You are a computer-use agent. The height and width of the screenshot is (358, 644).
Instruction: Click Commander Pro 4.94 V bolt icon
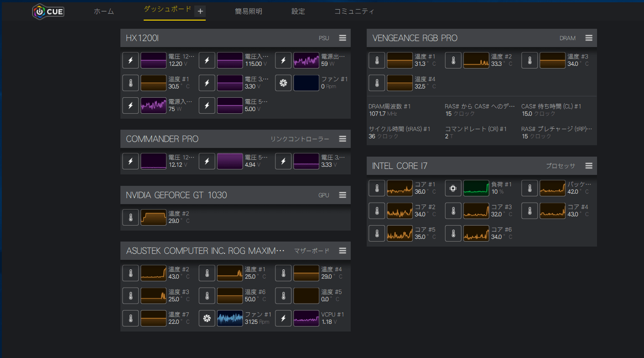[x=207, y=161]
